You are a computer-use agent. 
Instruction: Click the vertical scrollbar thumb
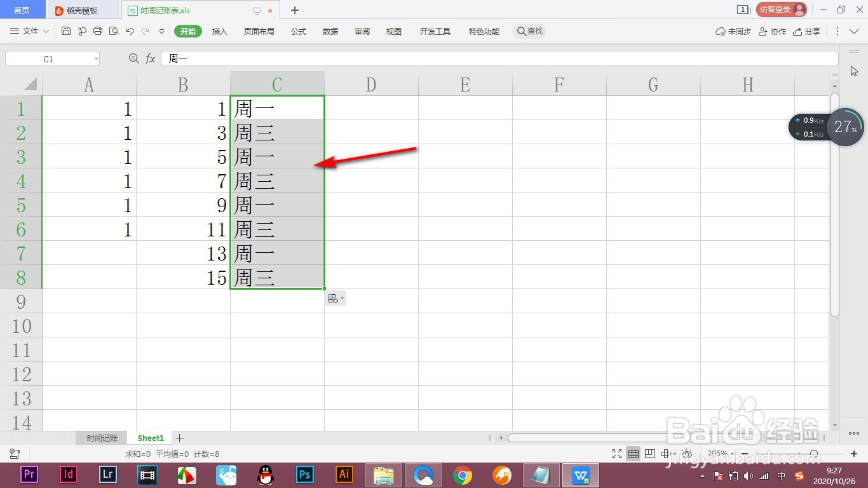(835, 205)
